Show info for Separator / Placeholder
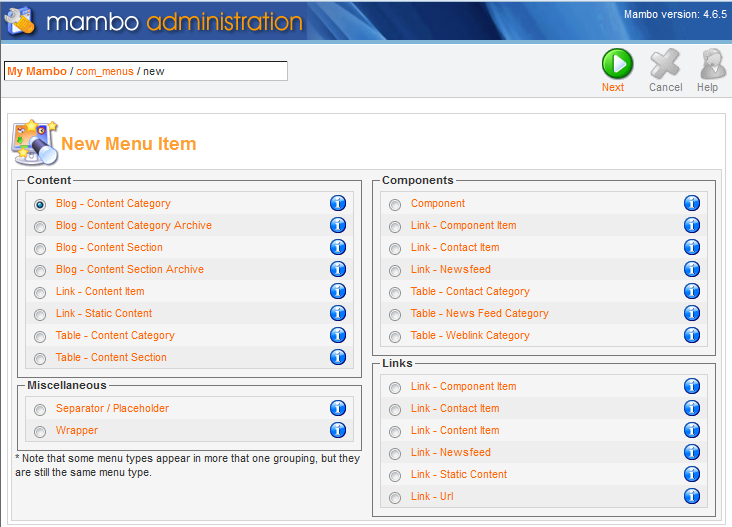 [338, 408]
